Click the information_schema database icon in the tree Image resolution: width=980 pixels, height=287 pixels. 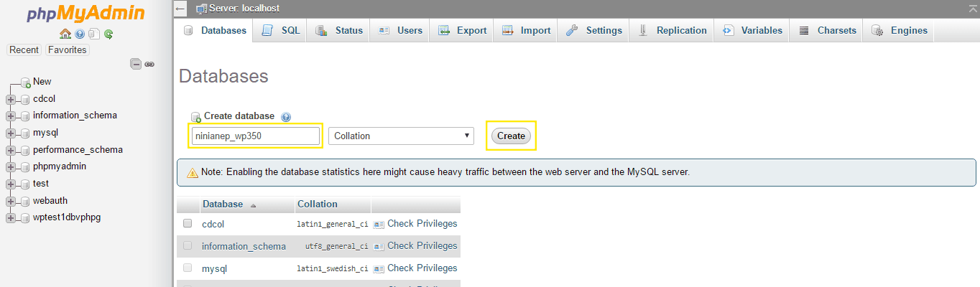[25, 116]
